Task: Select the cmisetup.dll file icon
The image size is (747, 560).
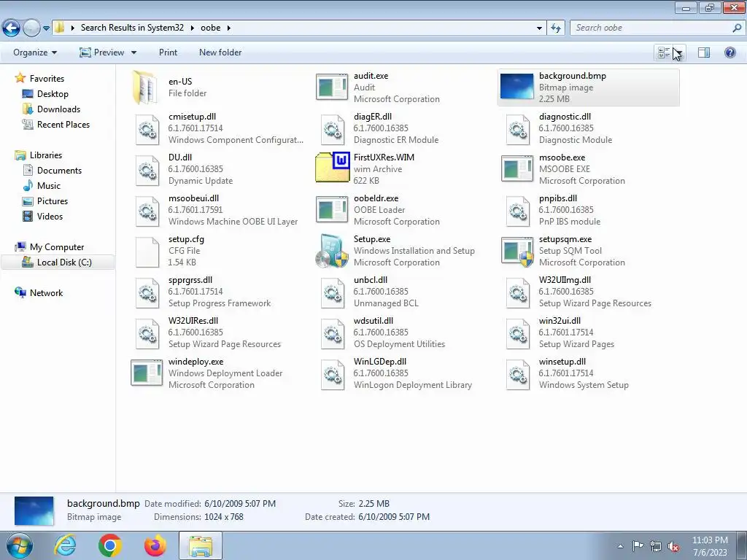Action: click(x=147, y=129)
